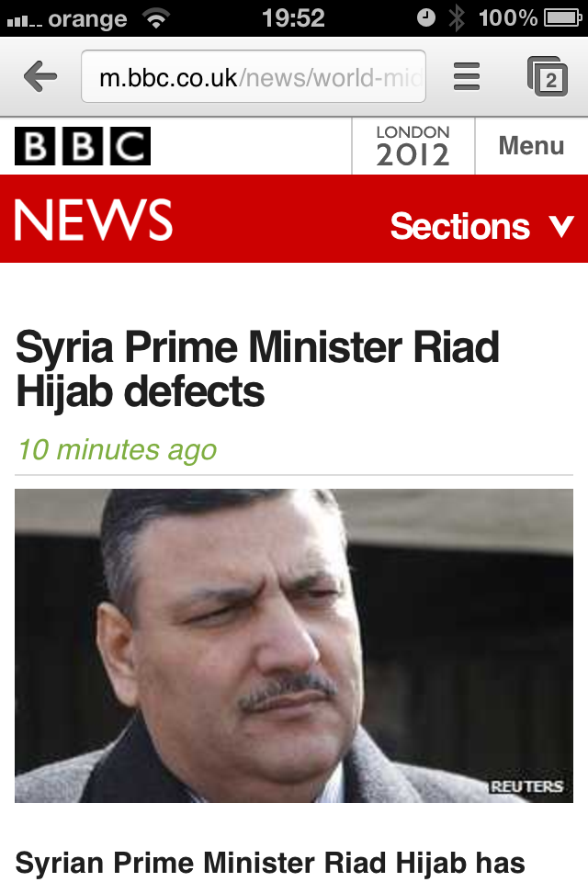Tap the browser back arrow
Screen dimensions: 588x882
40,76
